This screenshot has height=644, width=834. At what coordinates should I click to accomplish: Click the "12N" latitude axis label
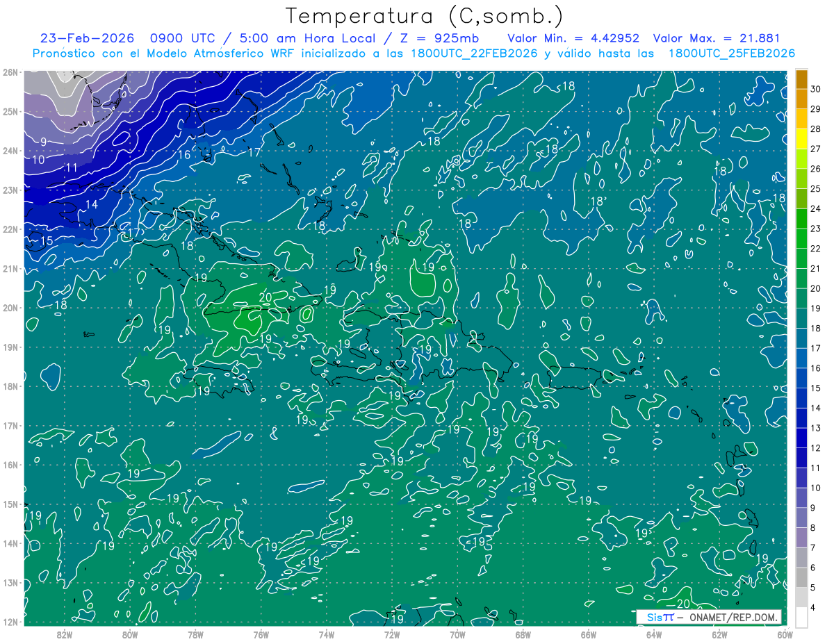tap(10, 622)
